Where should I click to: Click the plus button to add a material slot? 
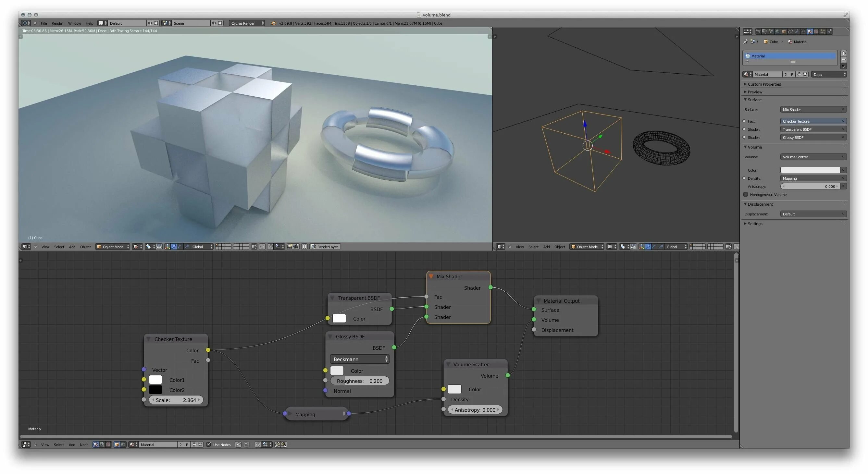click(x=843, y=53)
